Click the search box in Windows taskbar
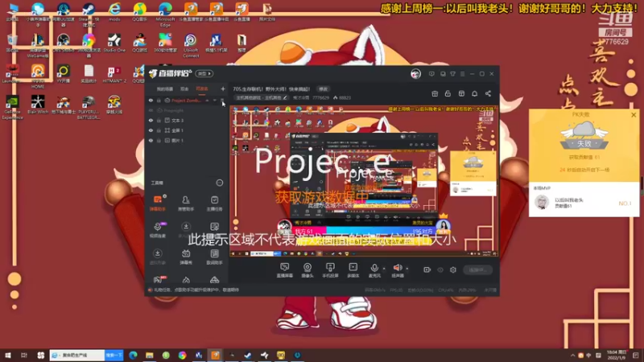The width and height of the screenshot is (644, 362). tap(77, 355)
